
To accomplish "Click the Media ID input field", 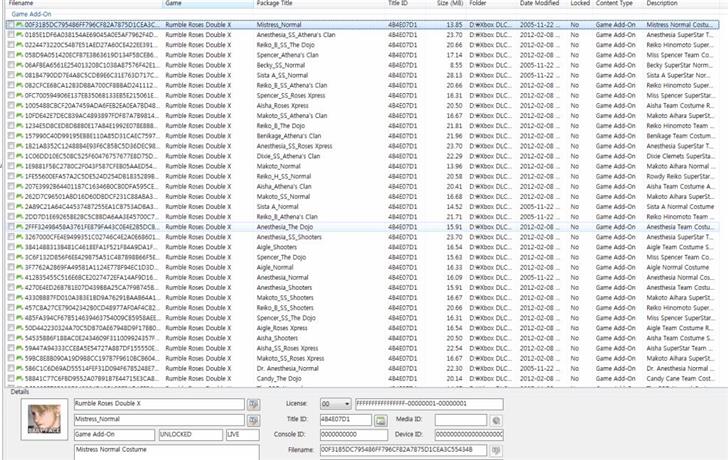I will tap(461, 420).
